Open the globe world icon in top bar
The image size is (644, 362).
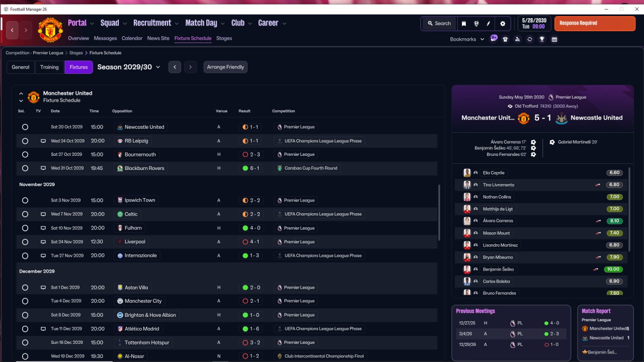pyautogui.click(x=476, y=24)
